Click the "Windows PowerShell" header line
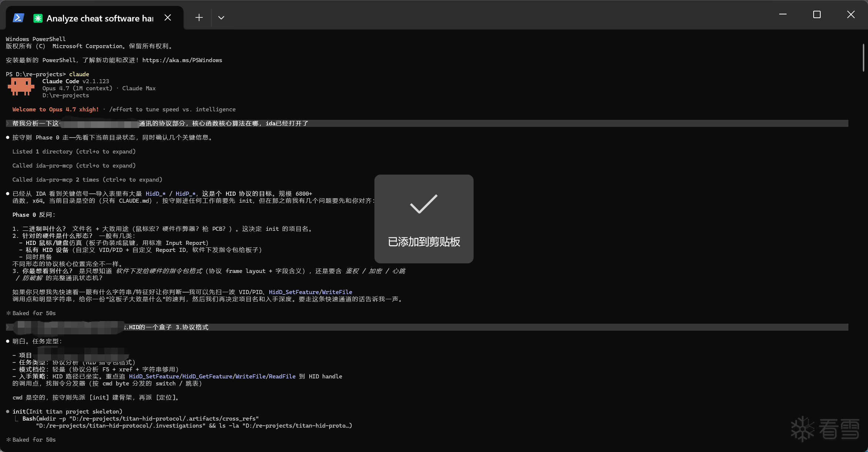Screen dimensions: 868x452 pyautogui.click(x=36, y=39)
